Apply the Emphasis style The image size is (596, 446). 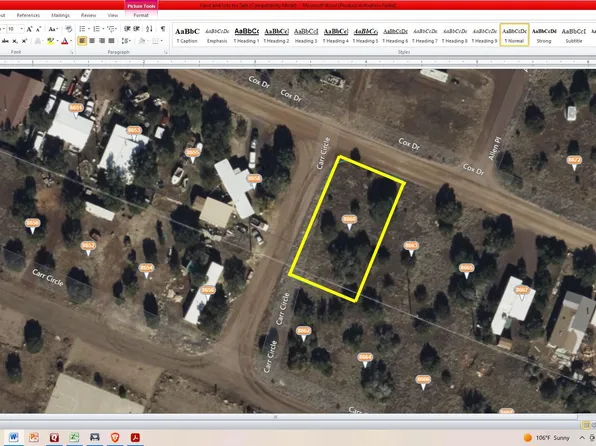click(217, 35)
